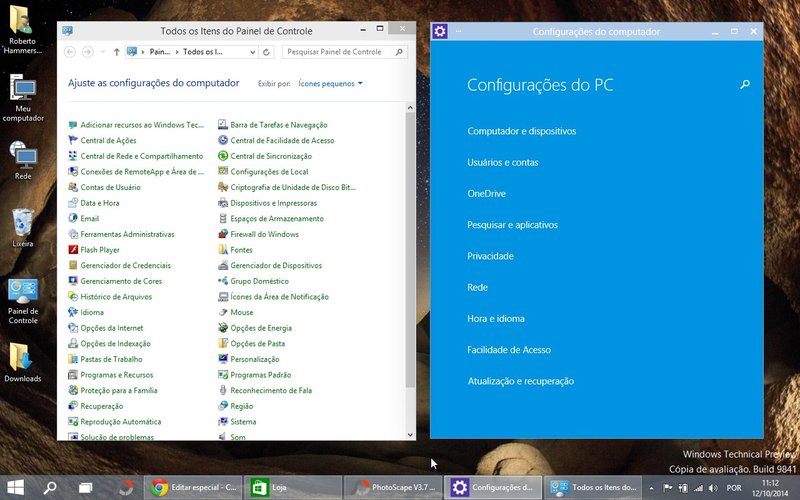The height and width of the screenshot is (500, 800).
Task: Click the search magnifier in Configurações do PC
Action: click(x=745, y=84)
